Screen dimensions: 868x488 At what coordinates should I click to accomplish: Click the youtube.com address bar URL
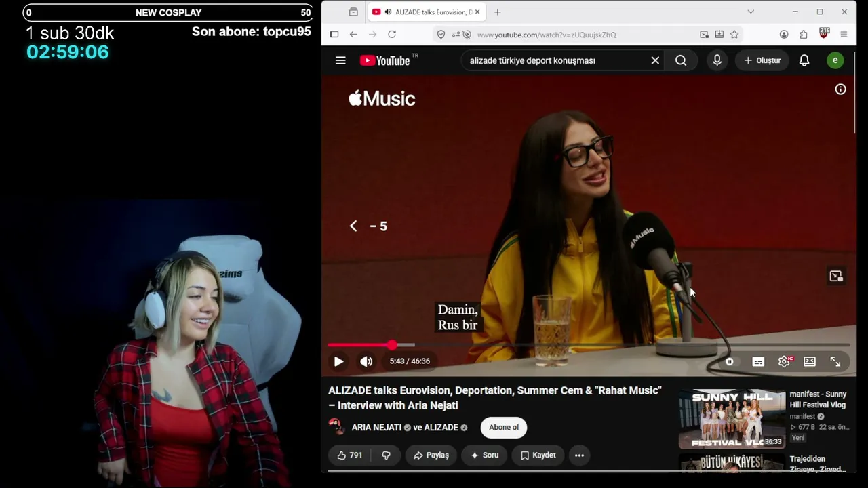(x=547, y=35)
